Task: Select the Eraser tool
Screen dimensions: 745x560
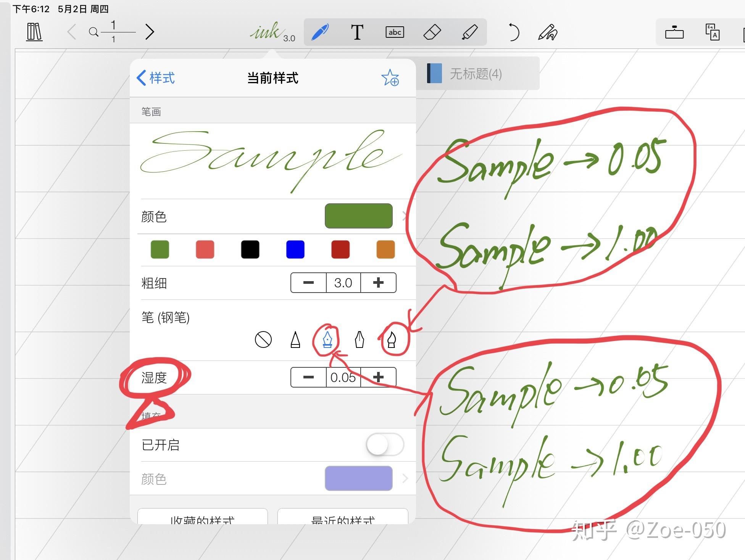Action: coord(431,32)
